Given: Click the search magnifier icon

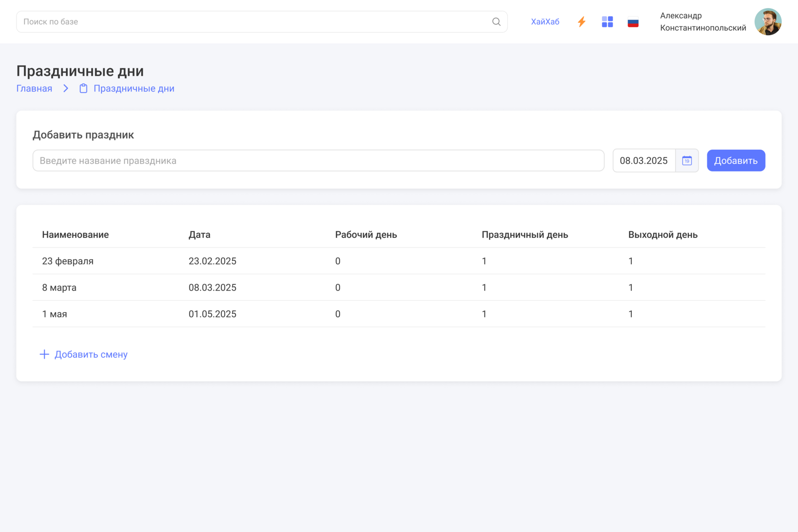Looking at the screenshot, I should pyautogui.click(x=496, y=22).
